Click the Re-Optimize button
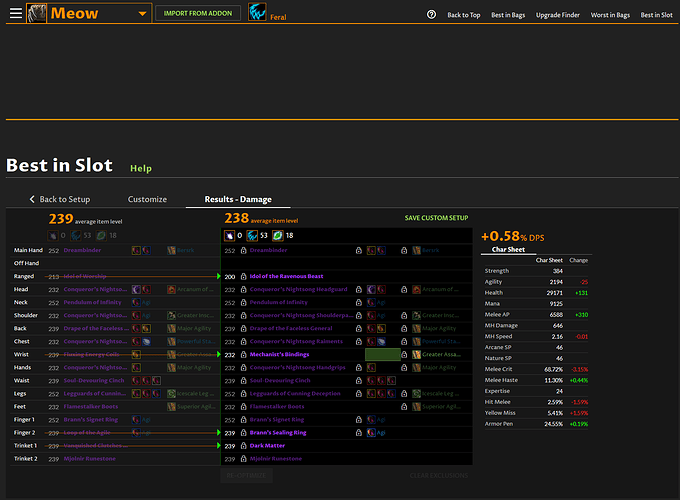 (246, 476)
